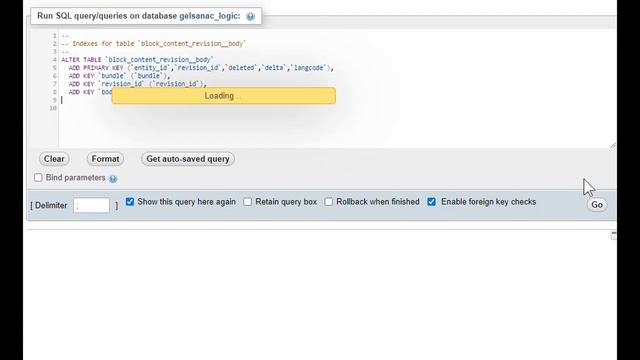Click the Clear button

[54, 159]
